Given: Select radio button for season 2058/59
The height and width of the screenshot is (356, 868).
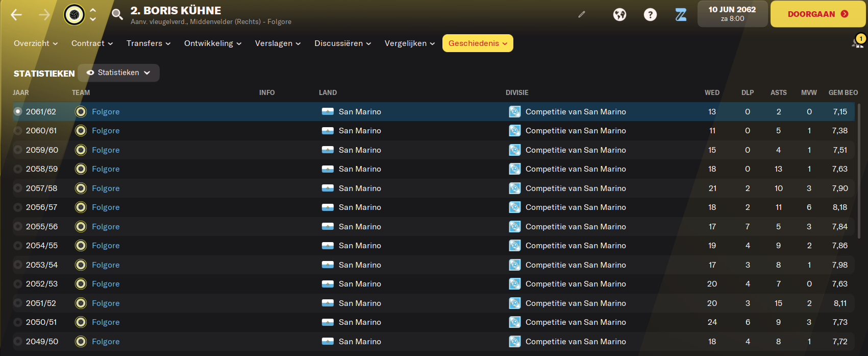Looking at the screenshot, I should coord(18,169).
